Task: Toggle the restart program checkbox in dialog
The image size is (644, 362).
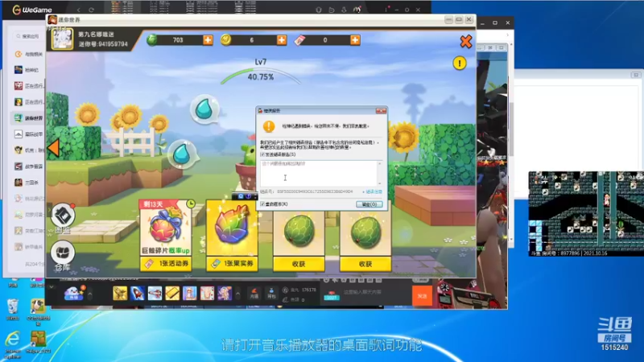Action: pos(262,204)
